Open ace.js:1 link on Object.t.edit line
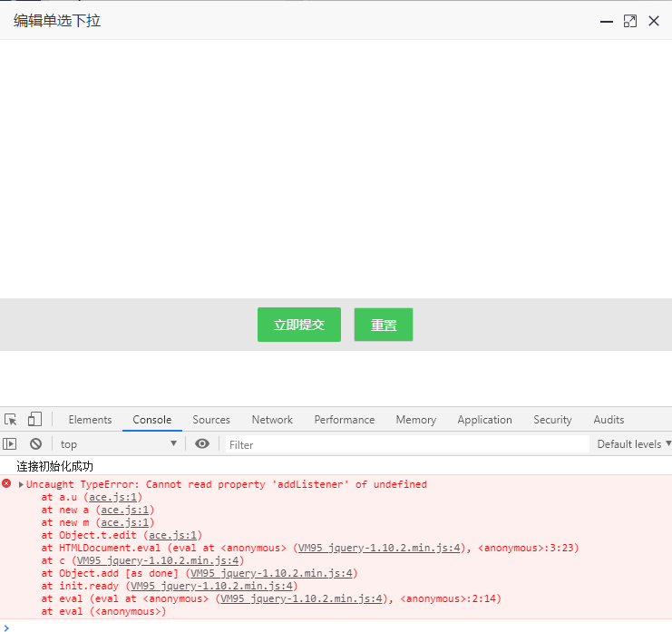This screenshot has width=672, height=632. pos(172,535)
